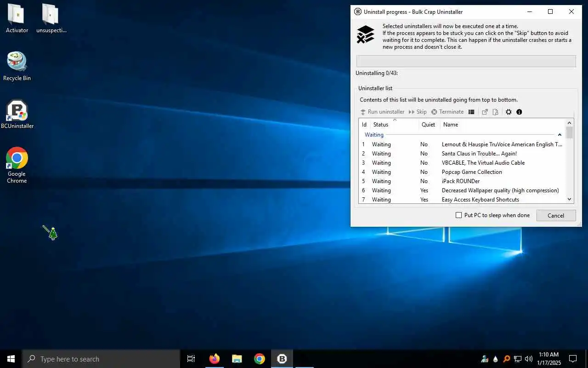
Task: Click the document page icon in the toolbar
Action: point(495,112)
